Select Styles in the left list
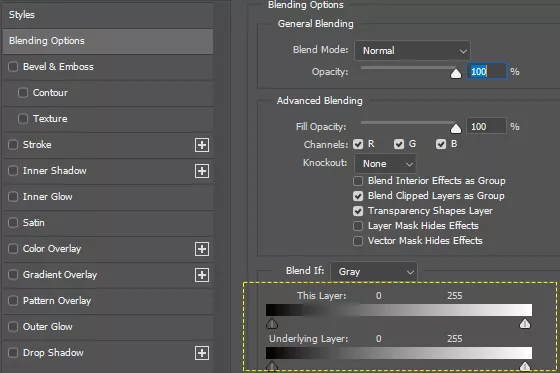560x373 pixels. point(108,15)
